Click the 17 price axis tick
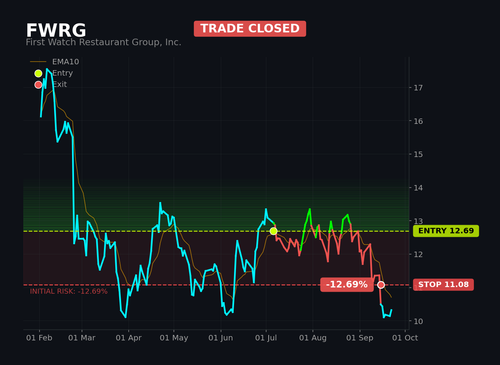 [418, 88]
